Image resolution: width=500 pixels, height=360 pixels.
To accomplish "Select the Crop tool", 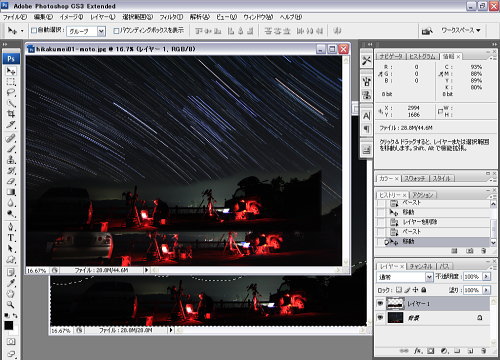I will 11,114.
